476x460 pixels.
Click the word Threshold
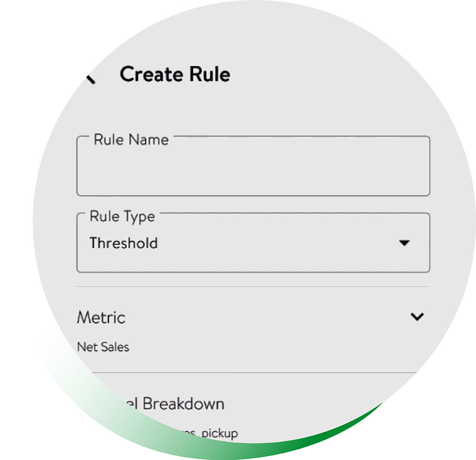pyautogui.click(x=124, y=243)
